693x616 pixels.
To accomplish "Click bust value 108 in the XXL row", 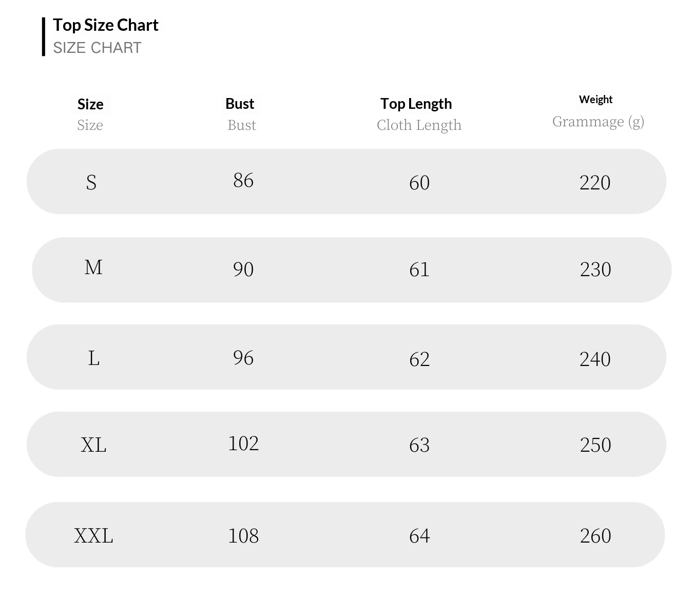I will pyautogui.click(x=243, y=536).
